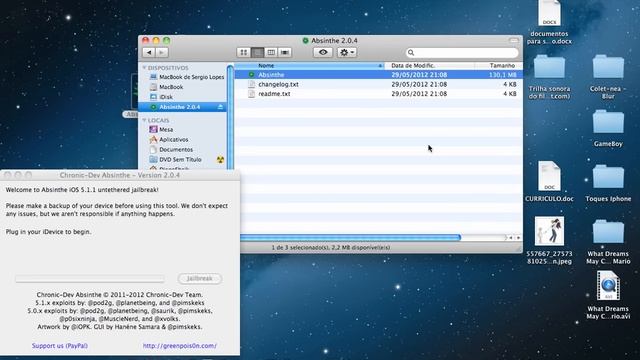Select the MacBook drive in sidebar

(x=167, y=87)
